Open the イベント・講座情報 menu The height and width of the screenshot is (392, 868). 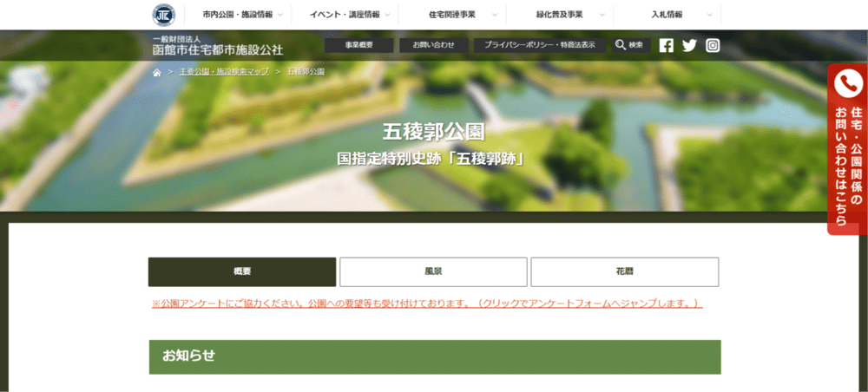[x=345, y=15]
